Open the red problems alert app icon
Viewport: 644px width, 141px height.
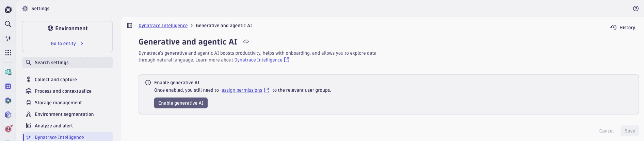[x=9, y=129]
